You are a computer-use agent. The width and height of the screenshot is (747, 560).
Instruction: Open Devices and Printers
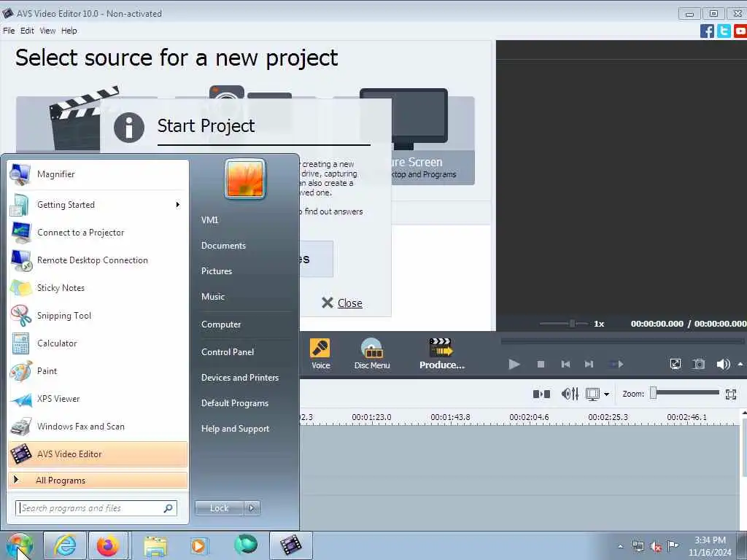coord(240,378)
